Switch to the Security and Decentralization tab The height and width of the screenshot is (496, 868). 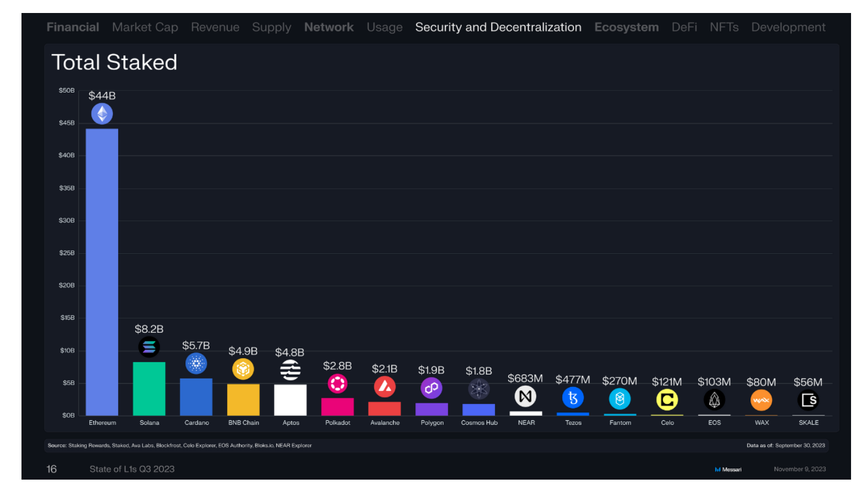point(498,27)
